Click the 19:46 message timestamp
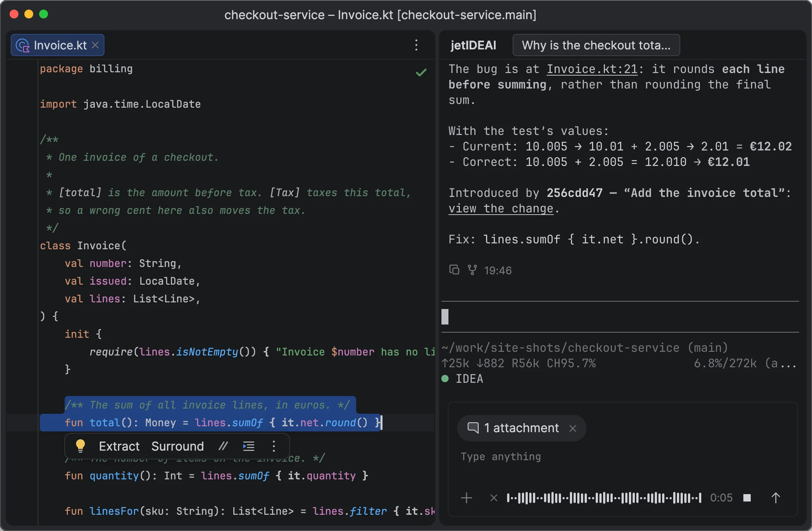Image resolution: width=812 pixels, height=531 pixels. (498, 270)
